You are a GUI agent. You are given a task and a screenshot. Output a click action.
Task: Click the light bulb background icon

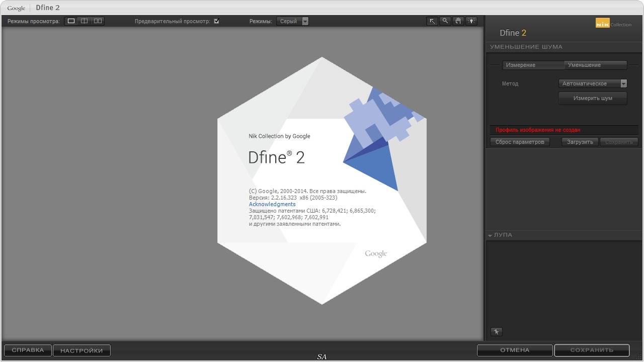[471, 21]
